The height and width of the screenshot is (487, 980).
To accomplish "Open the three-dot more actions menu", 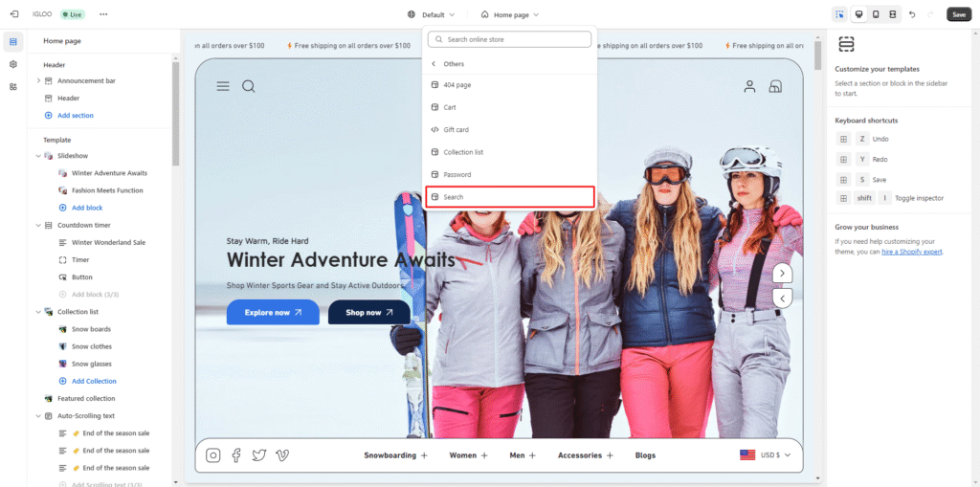I will pos(103,14).
